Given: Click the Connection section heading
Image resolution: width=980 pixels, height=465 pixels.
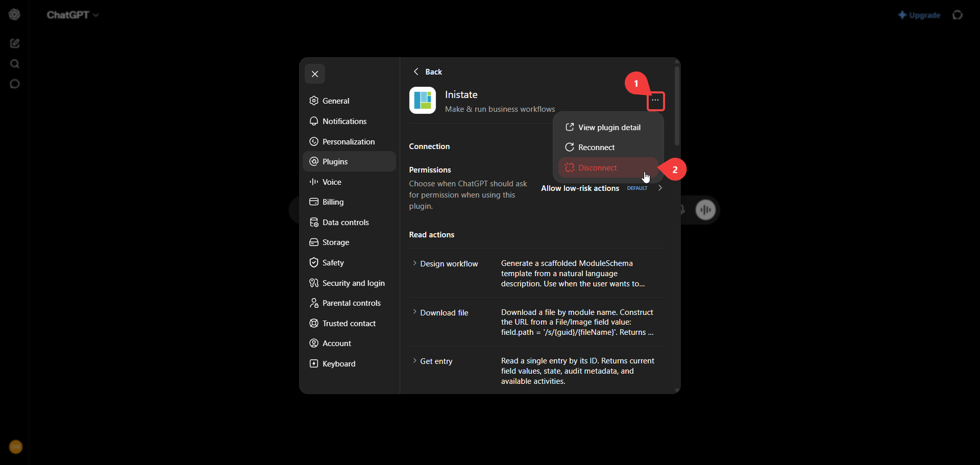Looking at the screenshot, I should pos(429,146).
